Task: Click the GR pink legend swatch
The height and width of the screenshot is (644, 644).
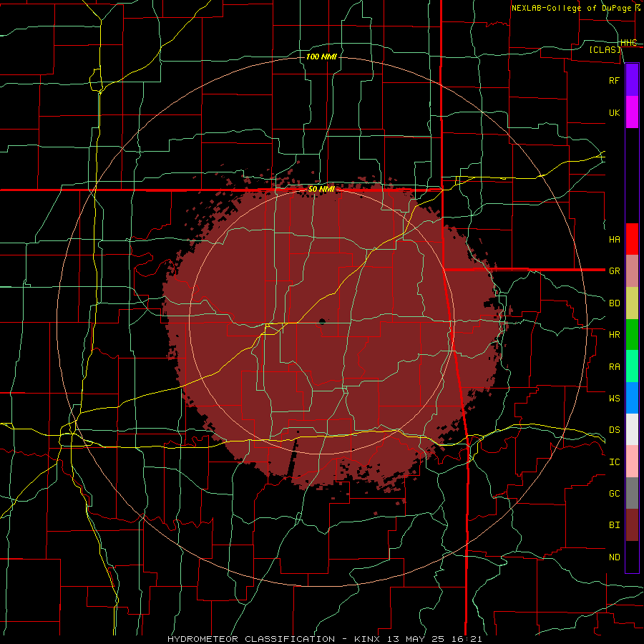Action: click(x=632, y=271)
